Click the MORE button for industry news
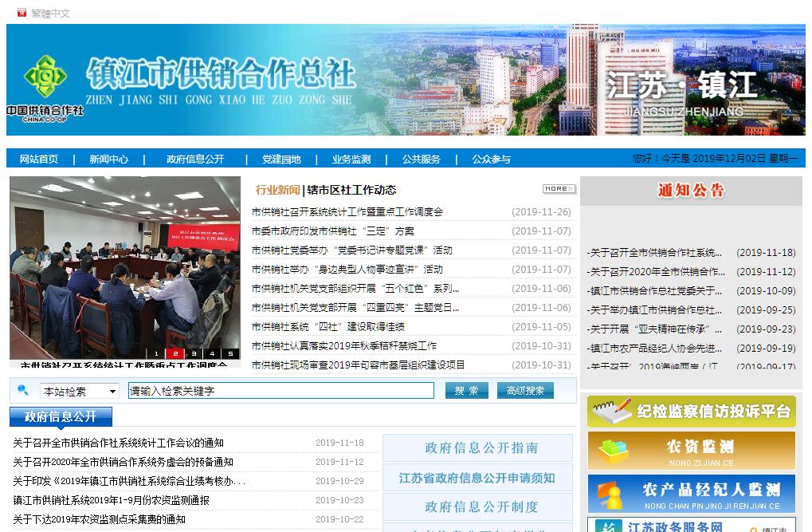Viewport: 812px width, 532px height. [x=559, y=189]
